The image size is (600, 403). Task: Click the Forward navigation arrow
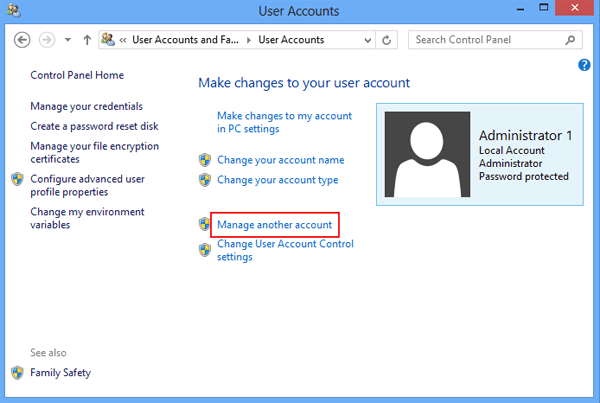coord(45,40)
